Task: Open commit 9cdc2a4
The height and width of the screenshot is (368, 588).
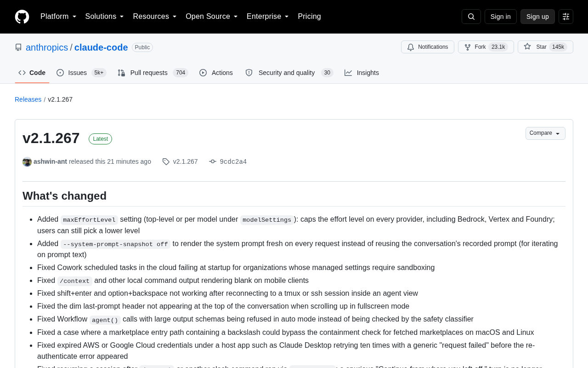Action: [233, 161]
